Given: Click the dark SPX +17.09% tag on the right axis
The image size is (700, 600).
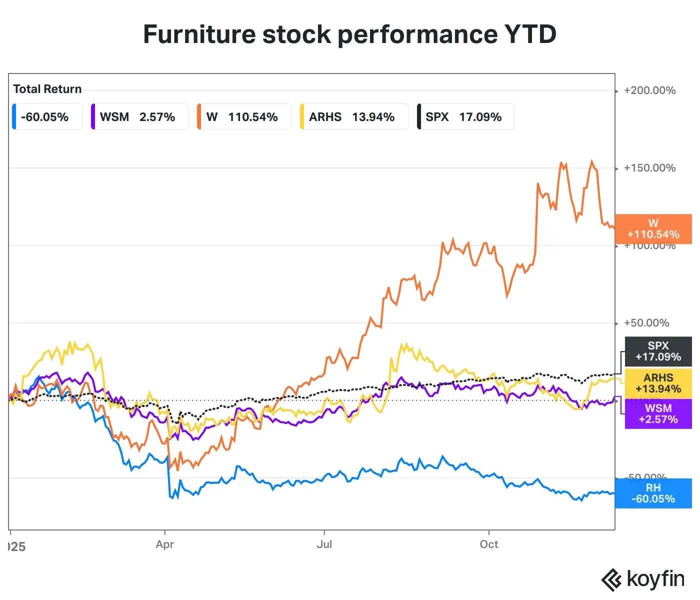Looking at the screenshot, I should pos(658,351).
